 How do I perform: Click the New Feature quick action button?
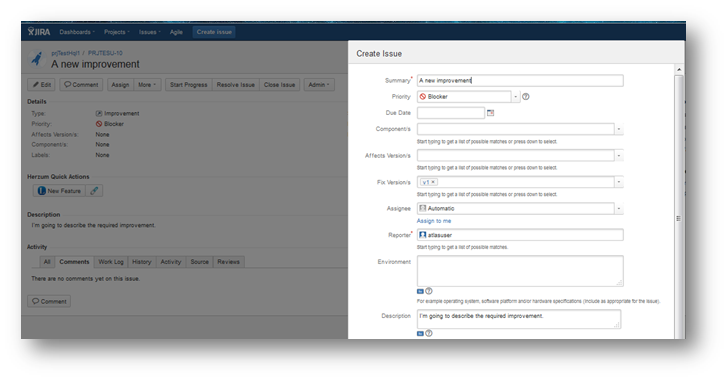point(59,191)
